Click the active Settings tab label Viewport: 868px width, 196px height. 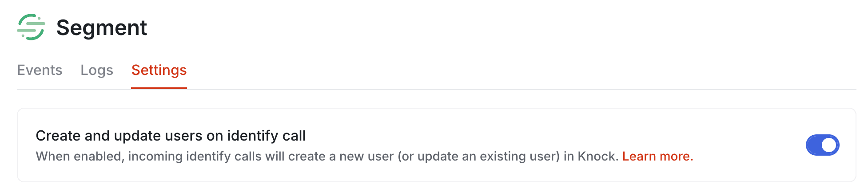click(x=159, y=70)
